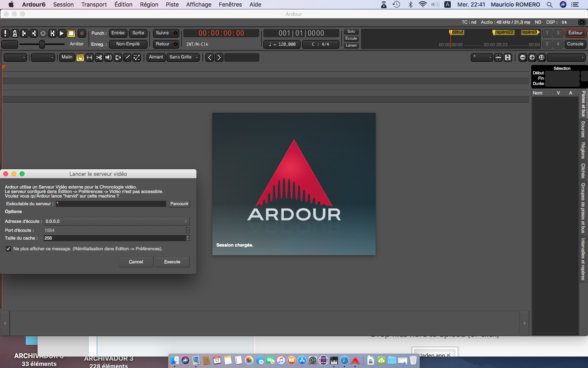Toggle the metronome click icon

[x=15, y=34]
